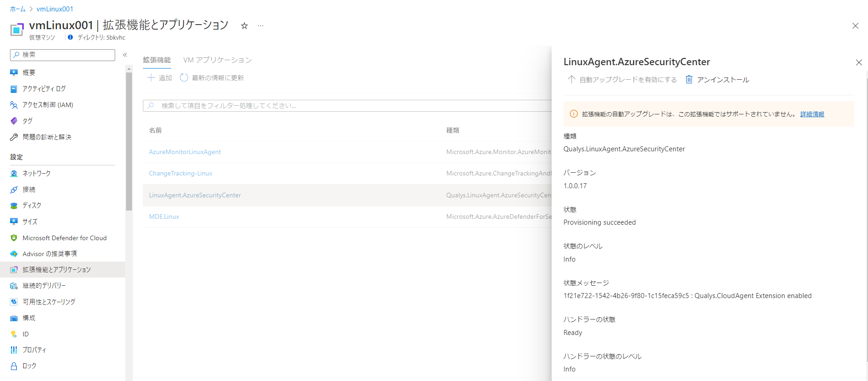Open vmLinux001 breadcrumb link
The height and width of the screenshot is (381, 868).
pos(55,9)
